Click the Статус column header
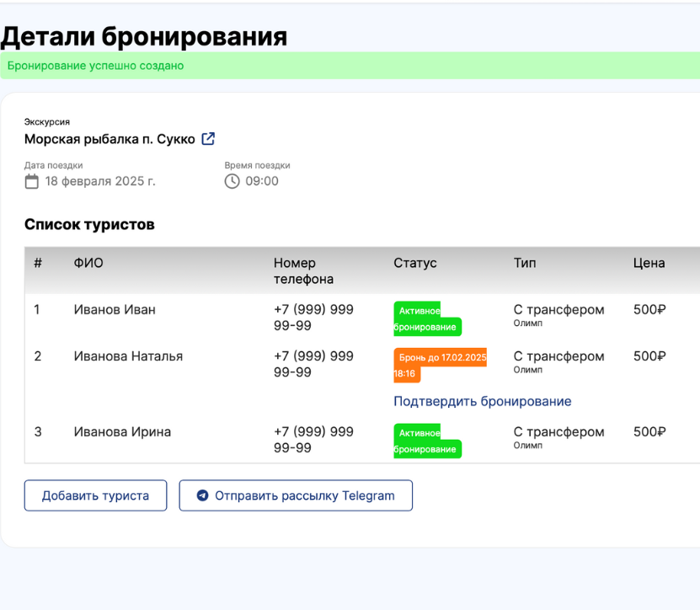Image resolution: width=700 pixels, height=610 pixels. point(415,263)
